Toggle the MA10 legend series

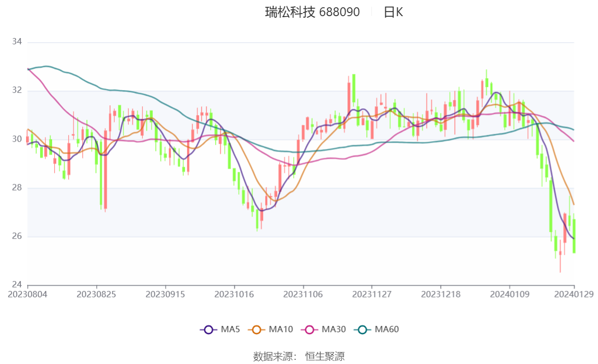click(270, 329)
